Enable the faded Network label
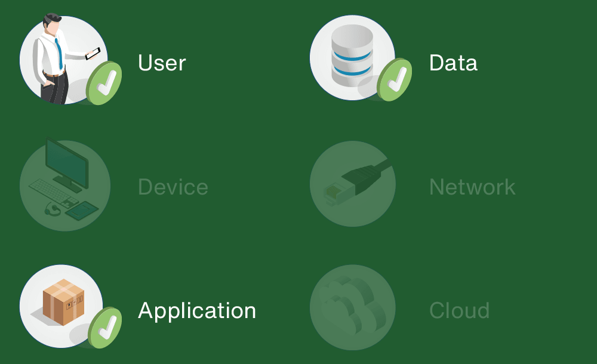The image size is (597, 364). tap(472, 187)
